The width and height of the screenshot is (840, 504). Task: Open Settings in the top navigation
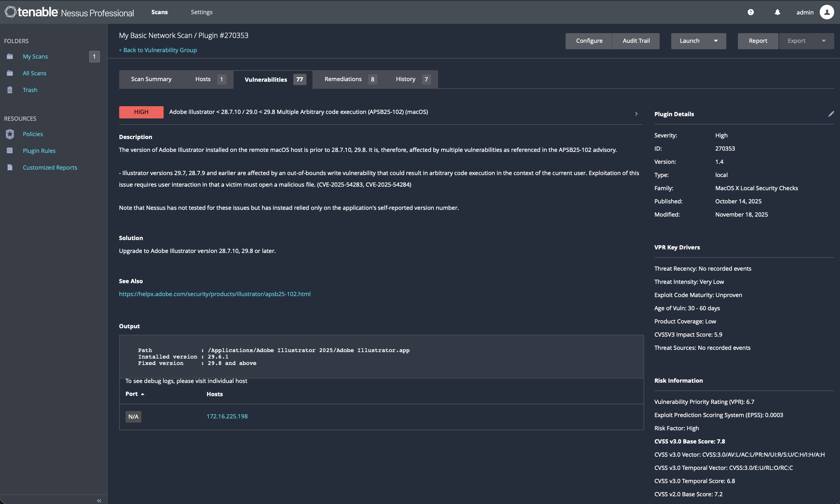202,12
